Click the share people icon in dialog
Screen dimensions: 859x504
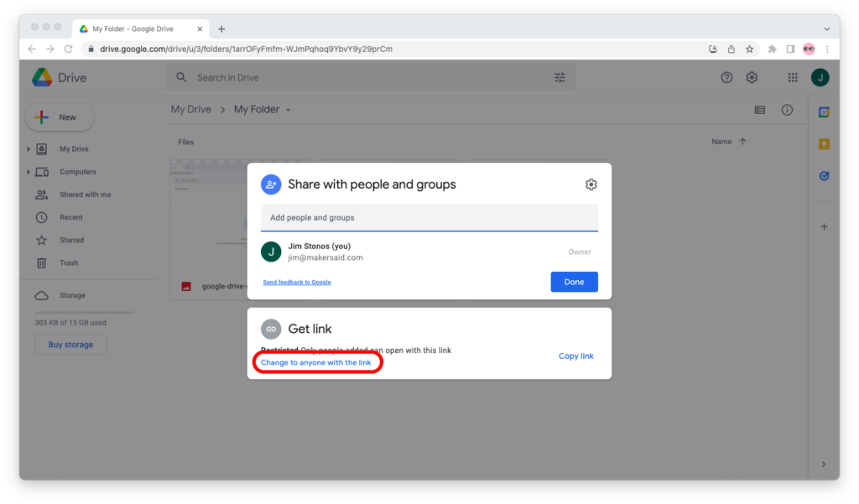point(271,184)
